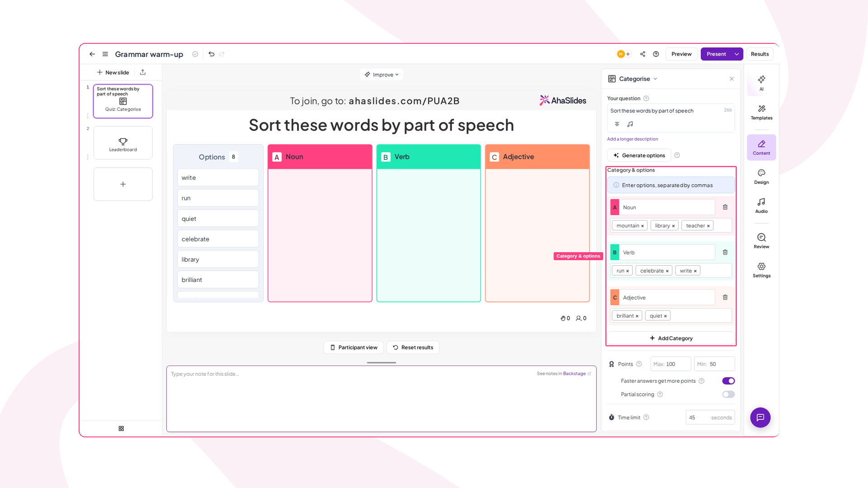Click the slide notes text area
The width and height of the screenshot is (868, 488).
pos(382,399)
